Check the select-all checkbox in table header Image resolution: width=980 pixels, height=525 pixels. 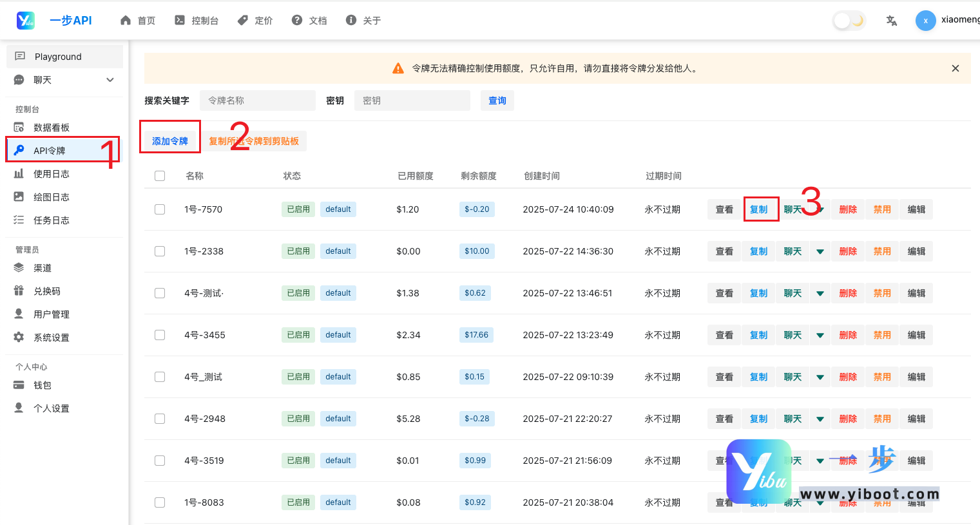[159, 175]
